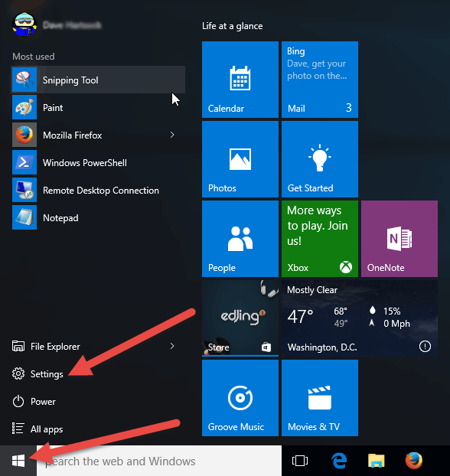The image size is (450, 476).
Task: Click the Snipping Tool label
Action: click(x=70, y=80)
